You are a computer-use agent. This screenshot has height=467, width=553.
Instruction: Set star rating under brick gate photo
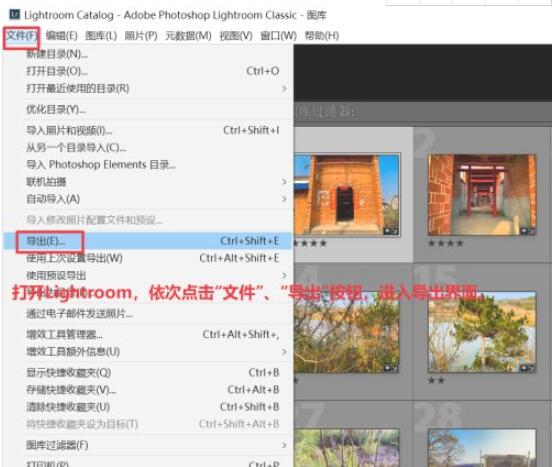(310, 243)
